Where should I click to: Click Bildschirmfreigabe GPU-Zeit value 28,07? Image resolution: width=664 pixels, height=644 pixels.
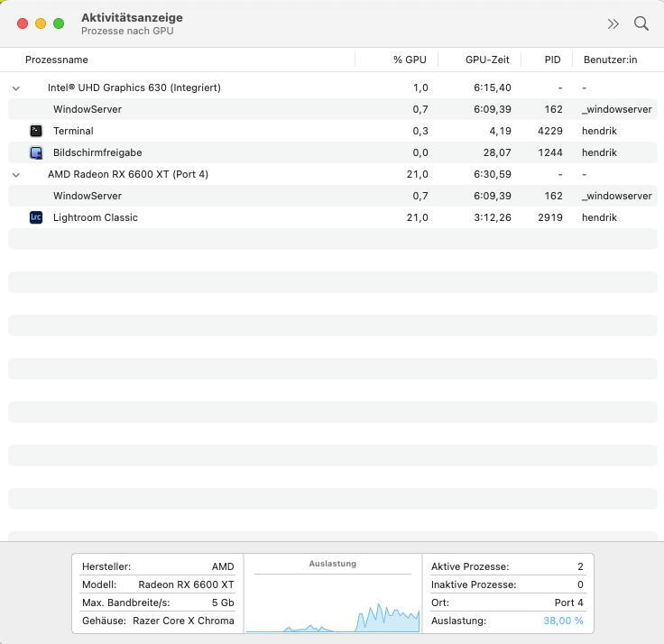[x=497, y=152]
